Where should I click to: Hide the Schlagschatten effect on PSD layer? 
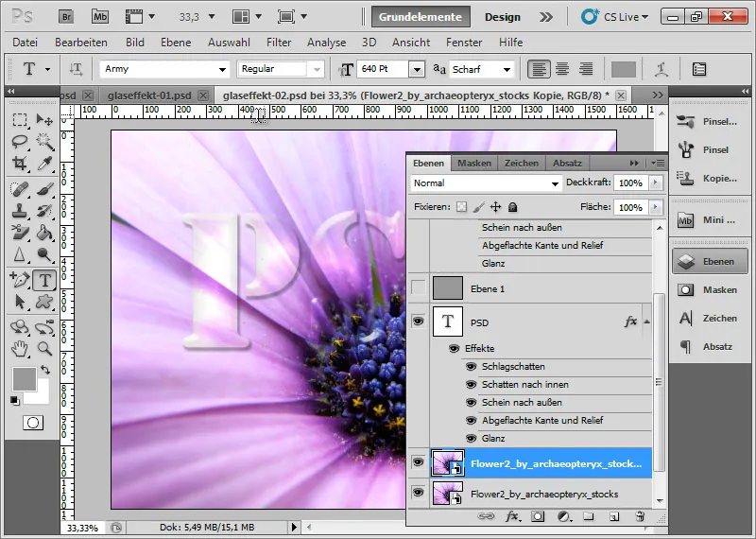[471, 367]
